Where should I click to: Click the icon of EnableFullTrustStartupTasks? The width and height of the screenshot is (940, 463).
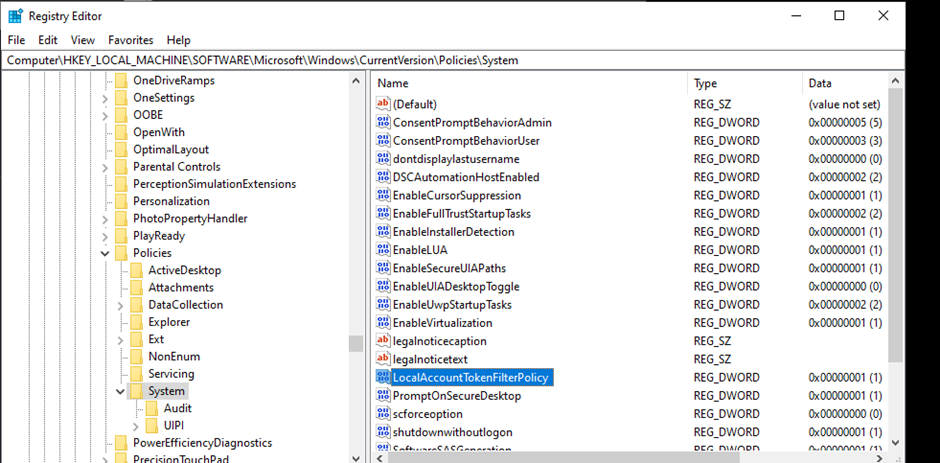382,214
